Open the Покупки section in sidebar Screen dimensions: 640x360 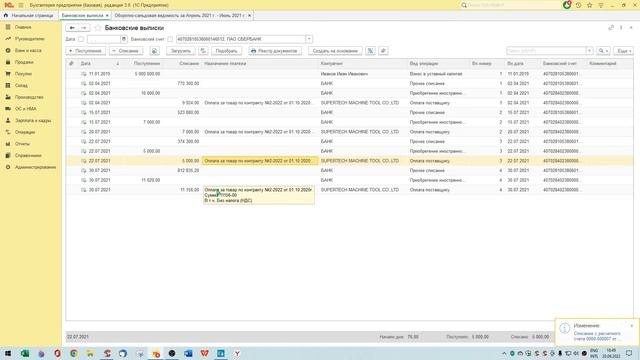(x=23, y=74)
